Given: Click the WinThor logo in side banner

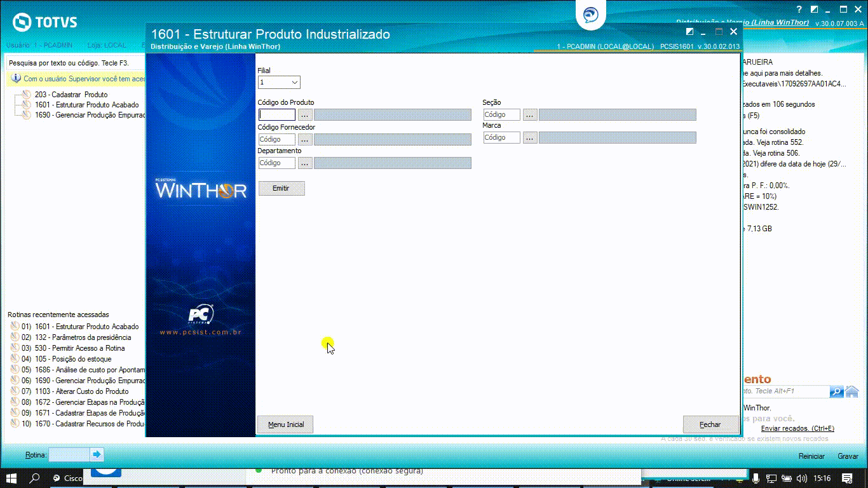Looking at the screenshot, I should (x=201, y=189).
